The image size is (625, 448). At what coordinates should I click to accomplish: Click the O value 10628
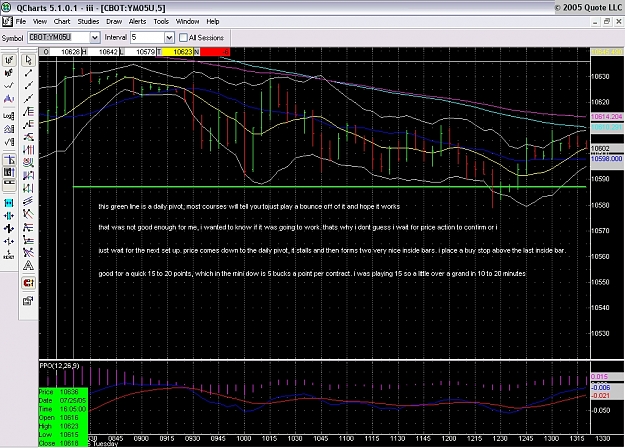(x=65, y=52)
